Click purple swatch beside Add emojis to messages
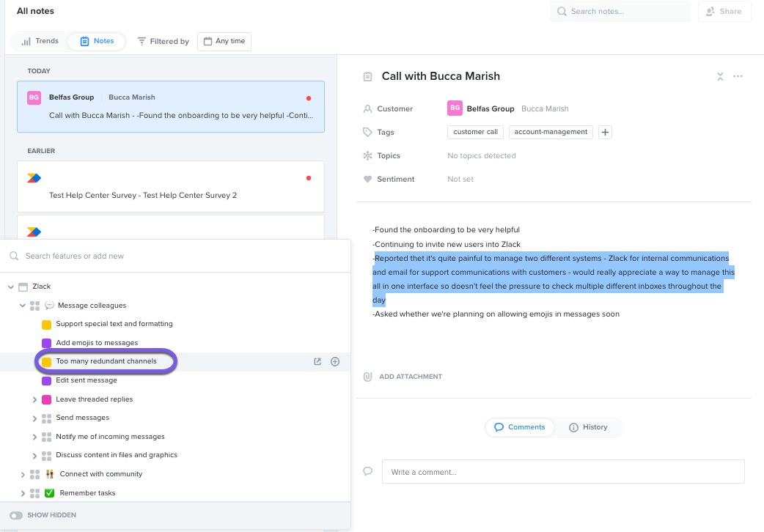The height and width of the screenshot is (532, 764). (47, 344)
